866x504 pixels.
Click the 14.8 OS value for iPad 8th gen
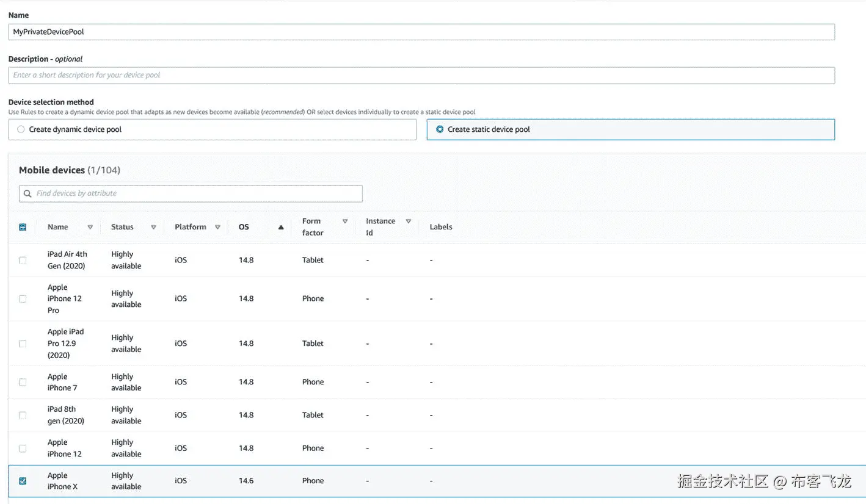pyautogui.click(x=246, y=415)
